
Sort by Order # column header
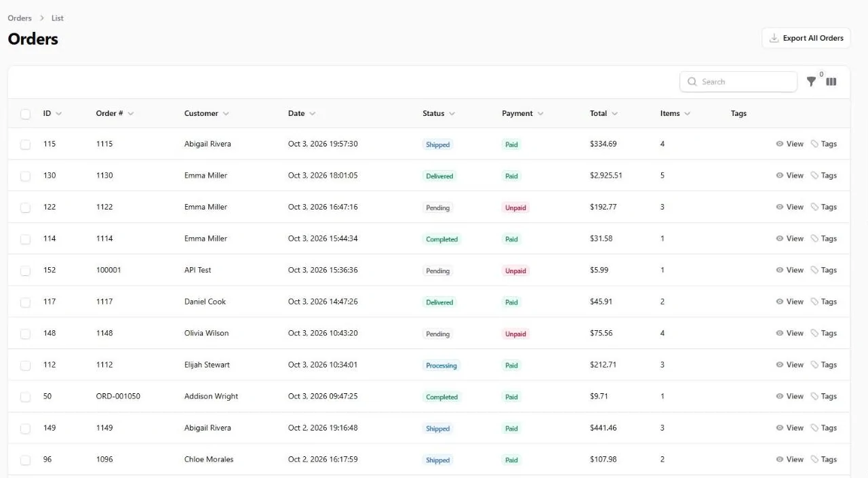click(115, 113)
